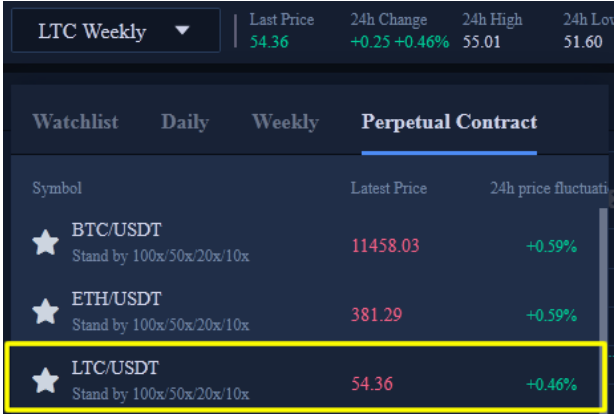Image resolution: width=616 pixels, height=420 pixels.
Task: Sort by the Latest Price column header
Action: (x=389, y=188)
